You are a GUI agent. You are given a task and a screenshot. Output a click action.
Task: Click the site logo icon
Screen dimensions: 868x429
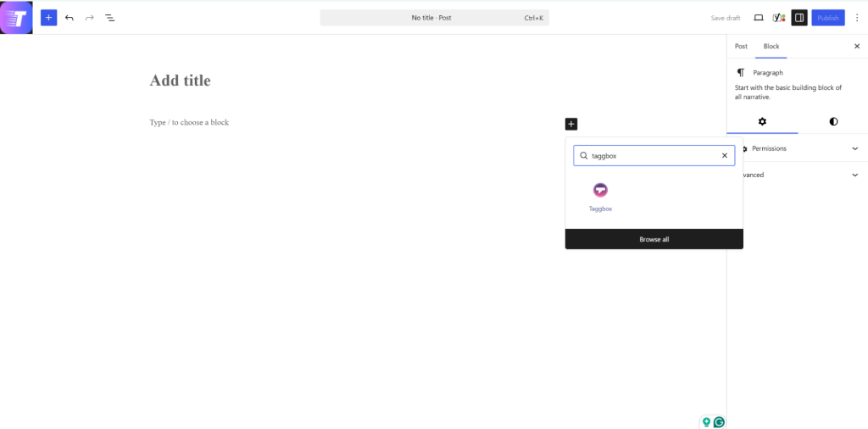(x=16, y=18)
